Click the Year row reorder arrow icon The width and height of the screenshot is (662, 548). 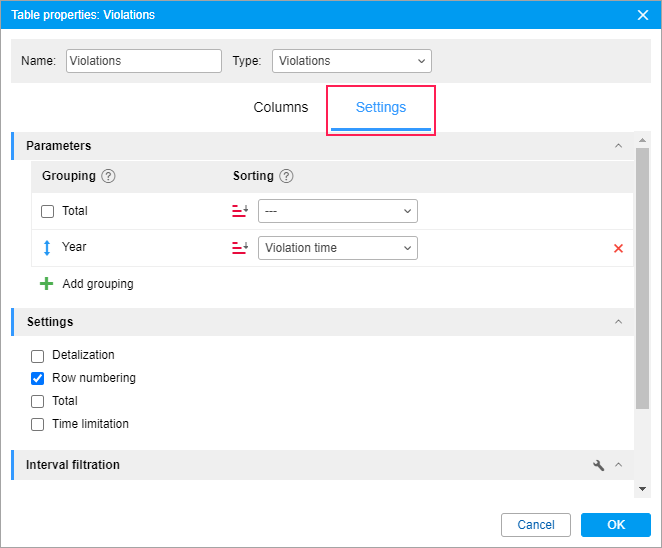coord(46,247)
